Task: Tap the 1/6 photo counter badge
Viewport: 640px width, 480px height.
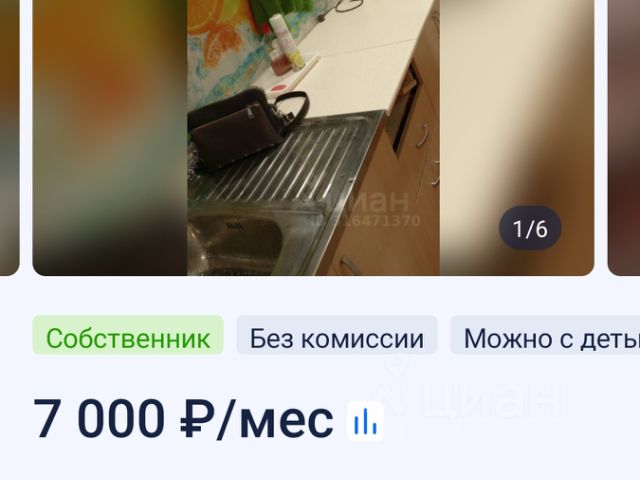Action: pos(530,228)
